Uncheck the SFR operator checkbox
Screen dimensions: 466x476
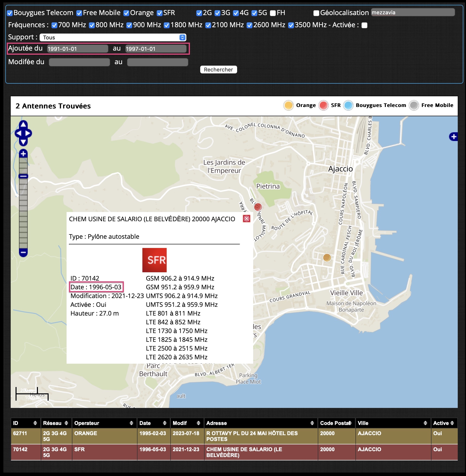(160, 13)
